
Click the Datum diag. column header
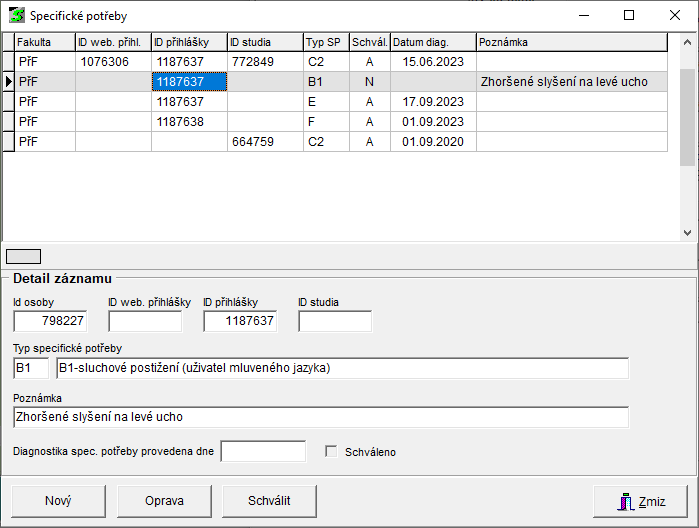click(x=432, y=42)
